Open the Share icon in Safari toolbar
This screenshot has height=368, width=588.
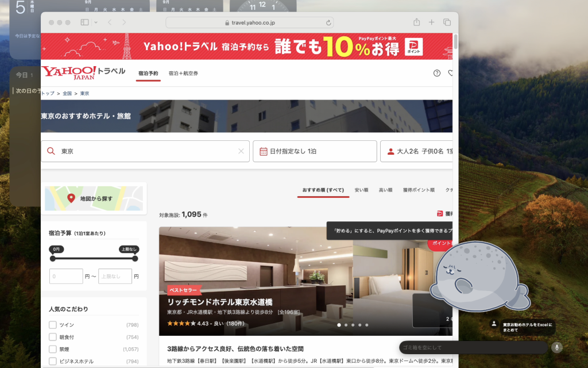[x=417, y=22]
